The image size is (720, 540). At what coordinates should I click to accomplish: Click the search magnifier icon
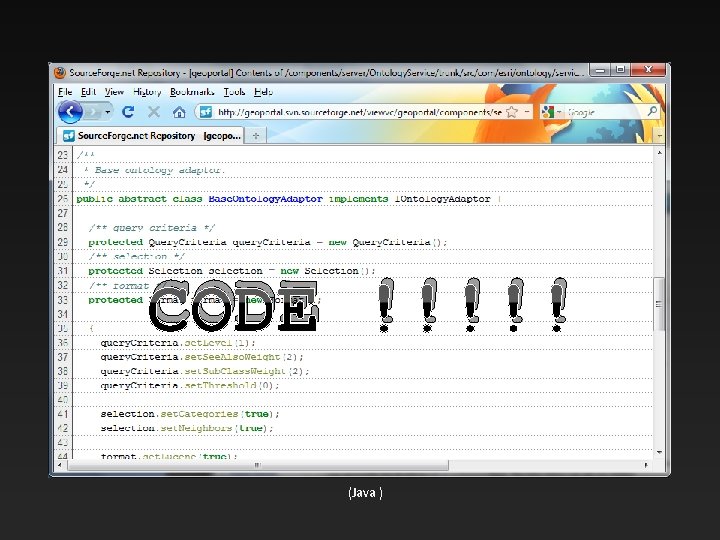pyautogui.click(x=652, y=111)
